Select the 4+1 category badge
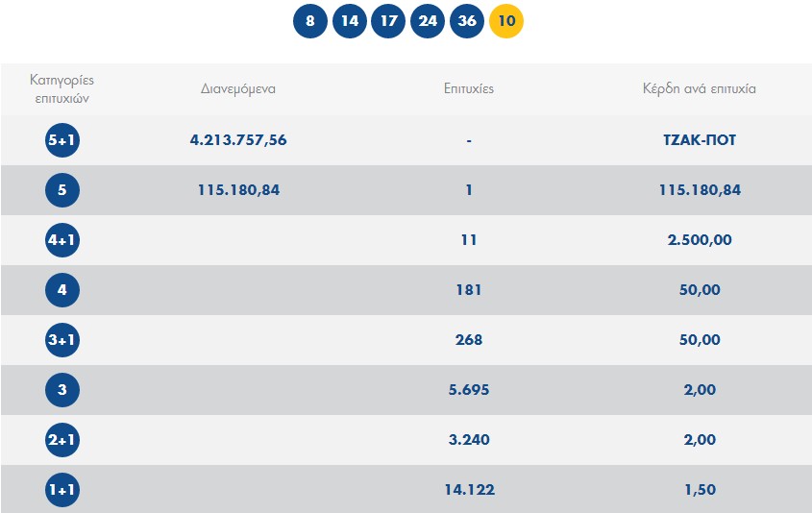The width and height of the screenshot is (812, 513). tap(62, 240)
